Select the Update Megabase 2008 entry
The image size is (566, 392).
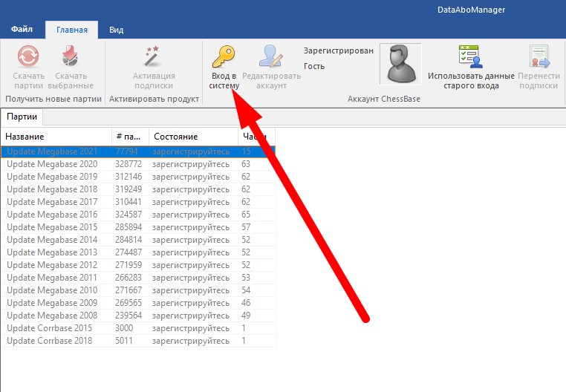[x=52, y=316]
